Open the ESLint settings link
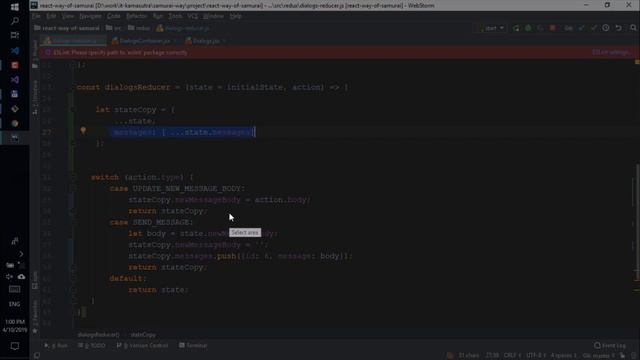The width and height of the screenshot is (640, 360). pyautogui.click(x=611, y=53)
